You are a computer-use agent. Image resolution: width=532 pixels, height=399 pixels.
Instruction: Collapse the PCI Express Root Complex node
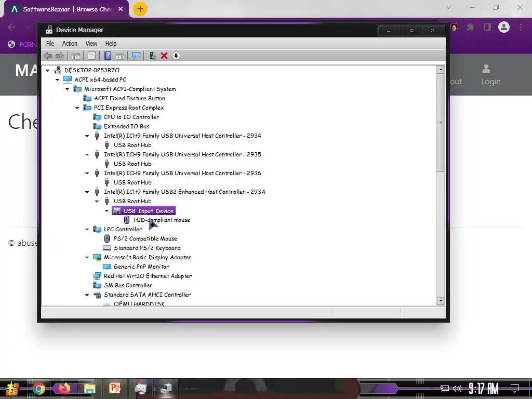coord(77,108)
